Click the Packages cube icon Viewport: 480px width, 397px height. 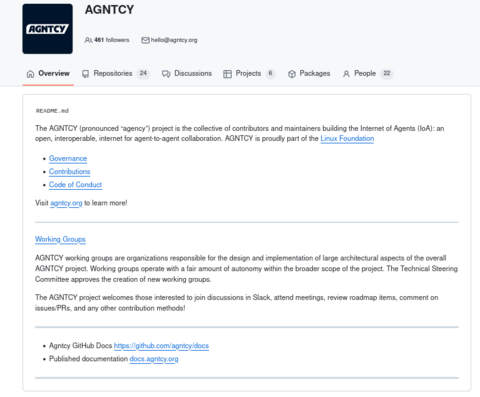(x=292, y=74)
